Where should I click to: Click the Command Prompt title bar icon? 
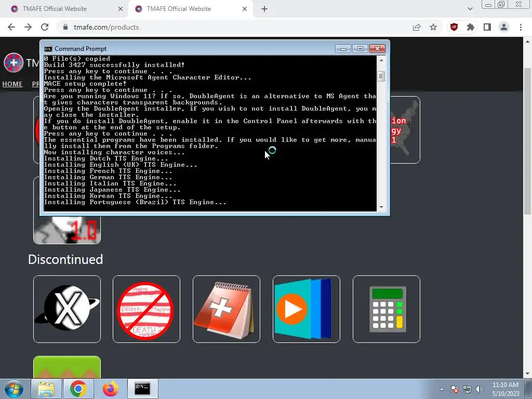coord(48,49)
